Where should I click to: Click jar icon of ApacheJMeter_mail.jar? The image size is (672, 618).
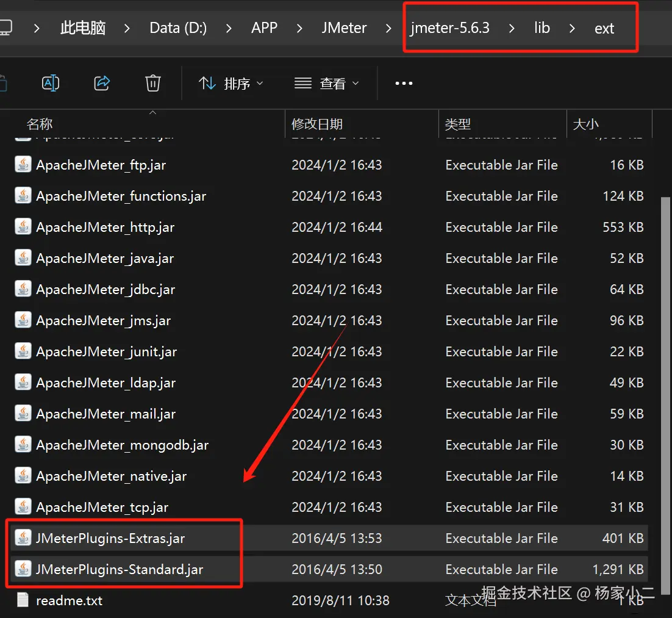23,413
